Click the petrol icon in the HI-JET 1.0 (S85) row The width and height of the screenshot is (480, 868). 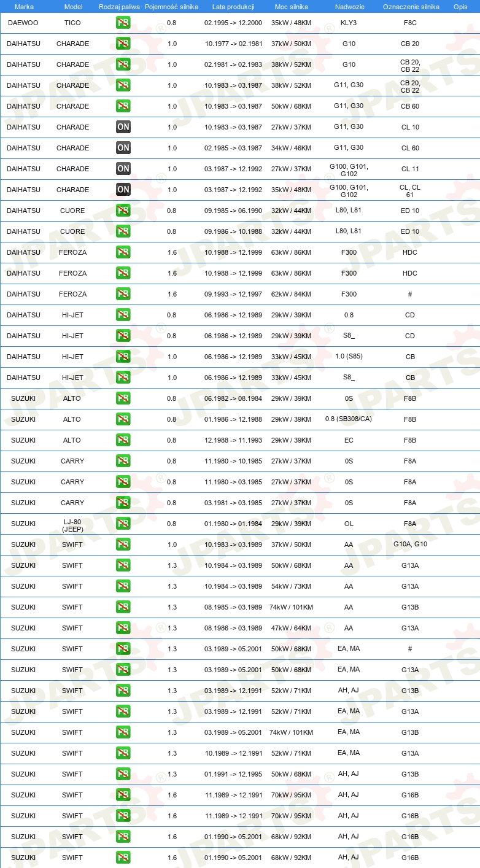pos(123,357)
